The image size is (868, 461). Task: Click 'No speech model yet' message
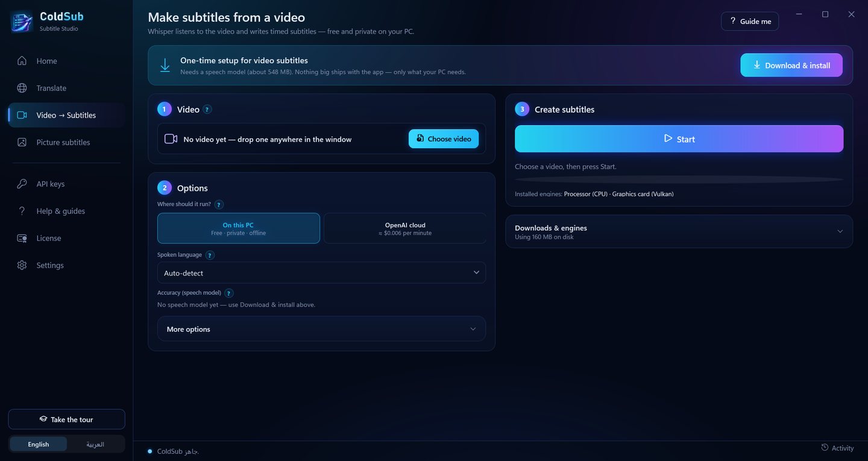[236, 304]
